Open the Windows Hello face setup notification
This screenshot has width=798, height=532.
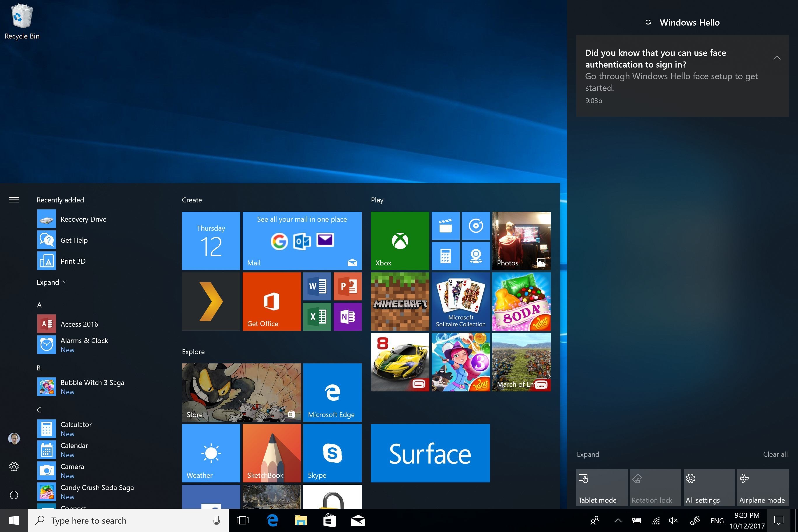[682, 76]
